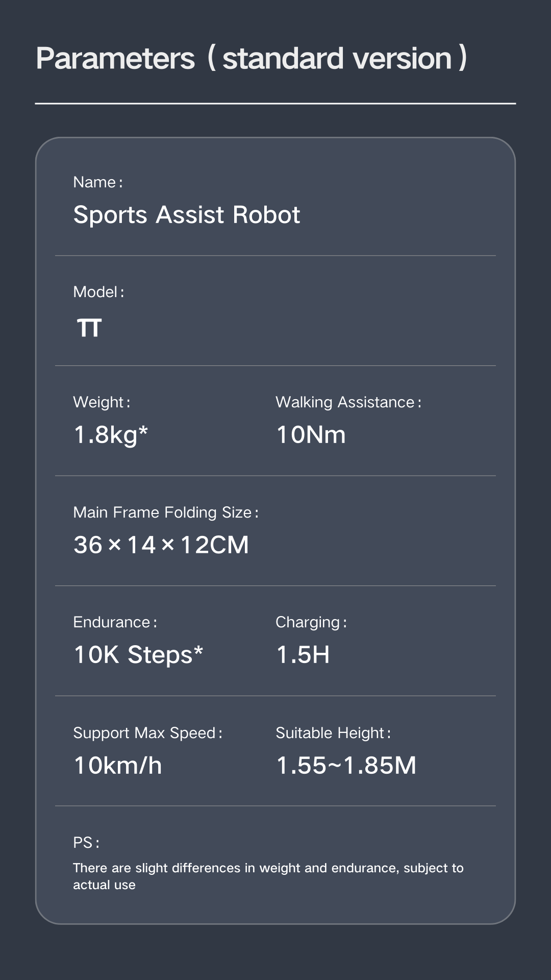Select the 36×14×12CM folding size value
Viewport: 551px width, 980px height.
click(161, 545)
